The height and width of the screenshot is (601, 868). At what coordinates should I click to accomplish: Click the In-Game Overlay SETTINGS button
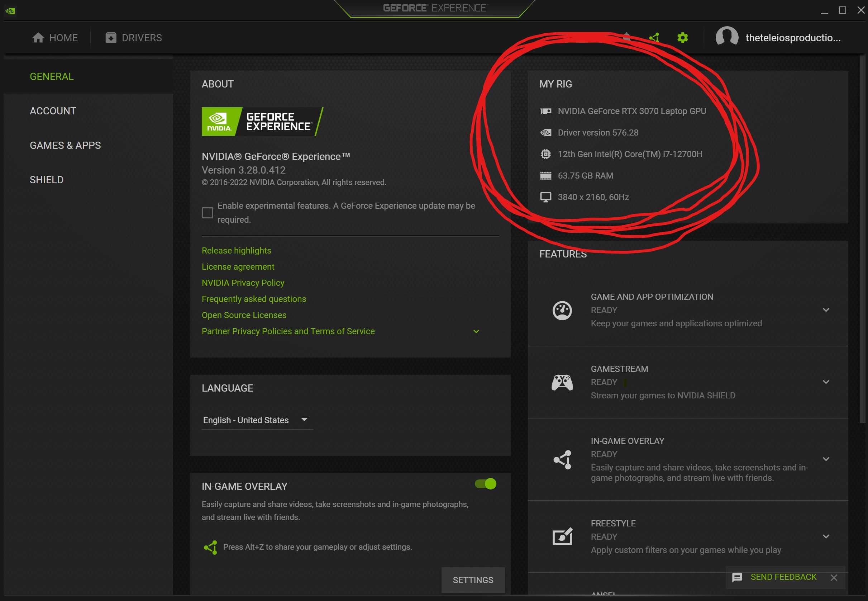[473, 580]
